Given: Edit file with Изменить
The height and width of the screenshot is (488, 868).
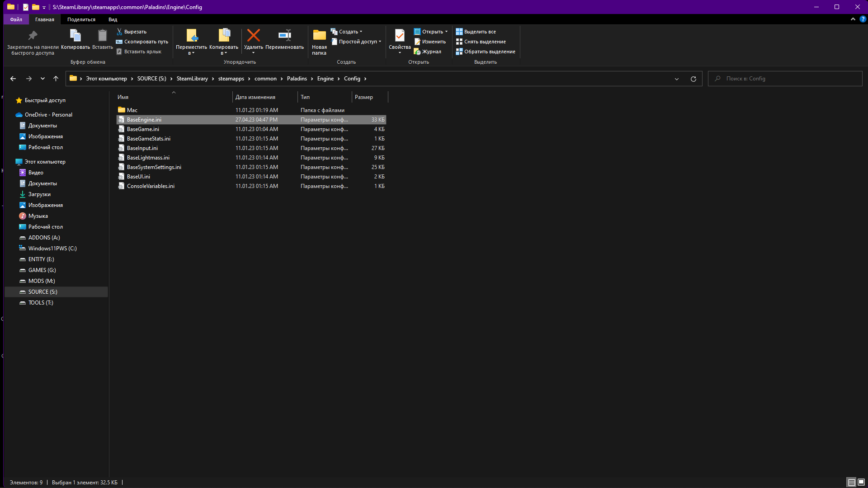Looking at the screenshot, I should pyautogui.click(x=430, y=42).
